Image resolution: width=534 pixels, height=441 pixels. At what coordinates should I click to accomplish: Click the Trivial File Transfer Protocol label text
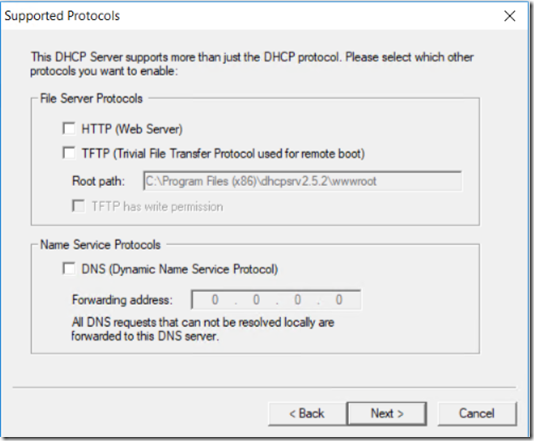[x=223, y=154]
